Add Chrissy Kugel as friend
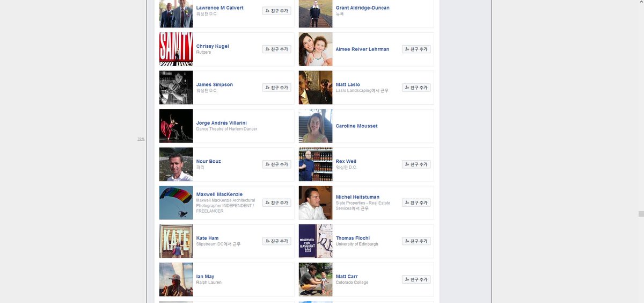 [x=277, y=49]
